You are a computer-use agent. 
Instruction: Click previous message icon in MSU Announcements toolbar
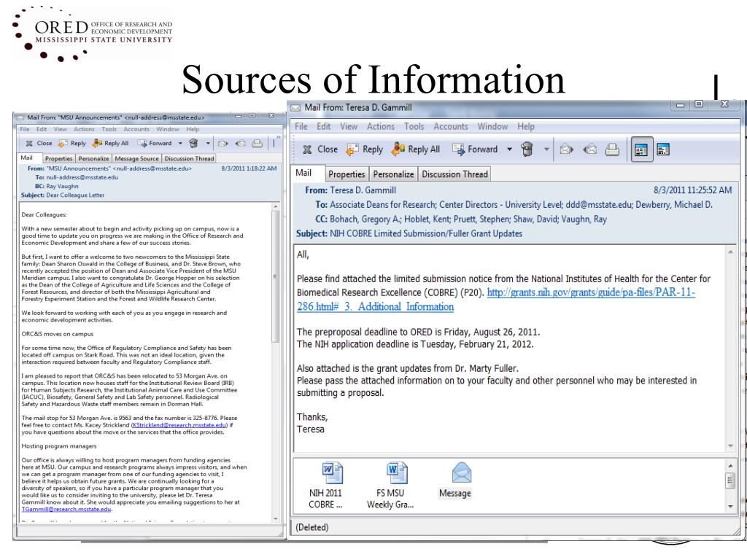click(241, 144)
